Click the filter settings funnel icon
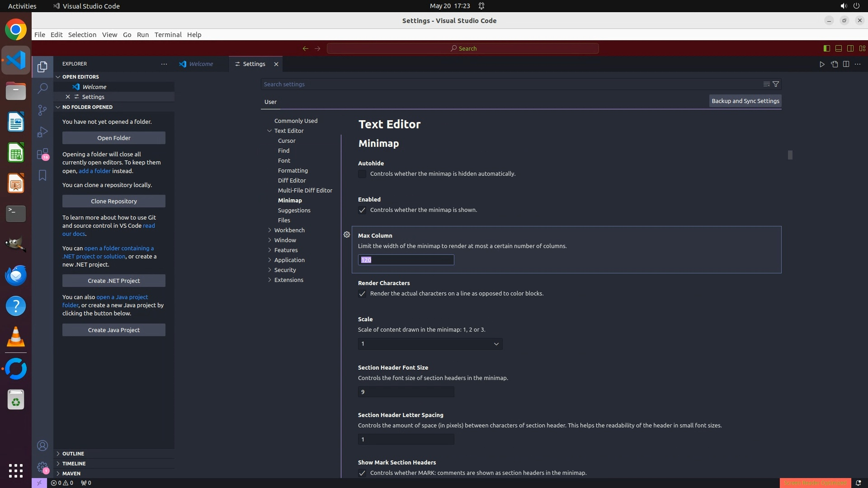 [x=776, y=84]
